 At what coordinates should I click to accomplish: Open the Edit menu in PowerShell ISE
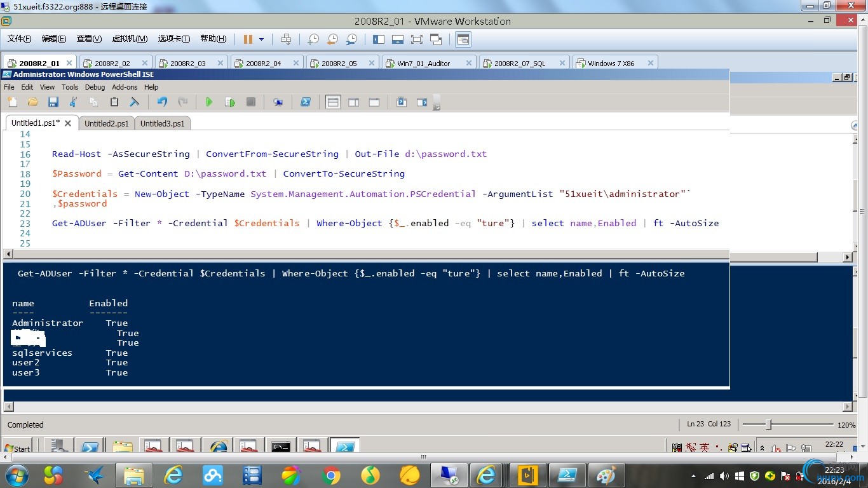[x=27, y=87]
